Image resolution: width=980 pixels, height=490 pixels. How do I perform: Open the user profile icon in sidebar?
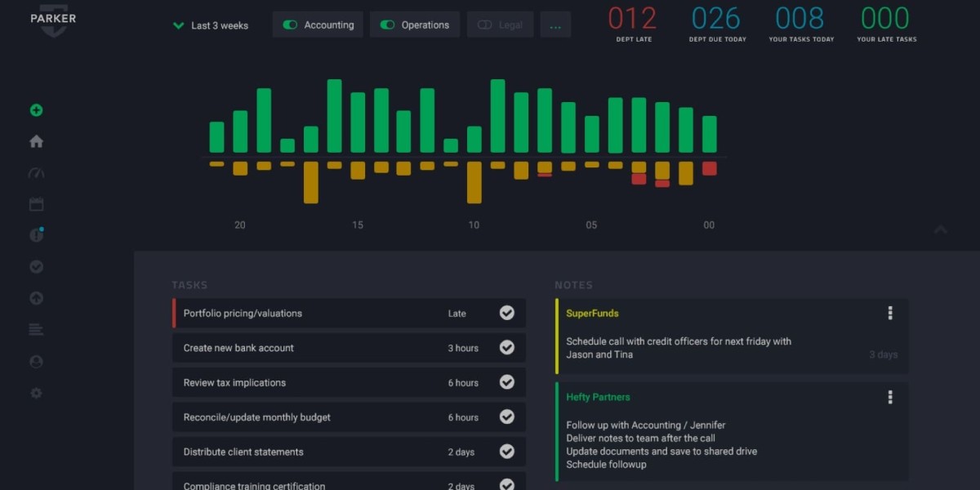pyautogui.click(x=36, y=361)
